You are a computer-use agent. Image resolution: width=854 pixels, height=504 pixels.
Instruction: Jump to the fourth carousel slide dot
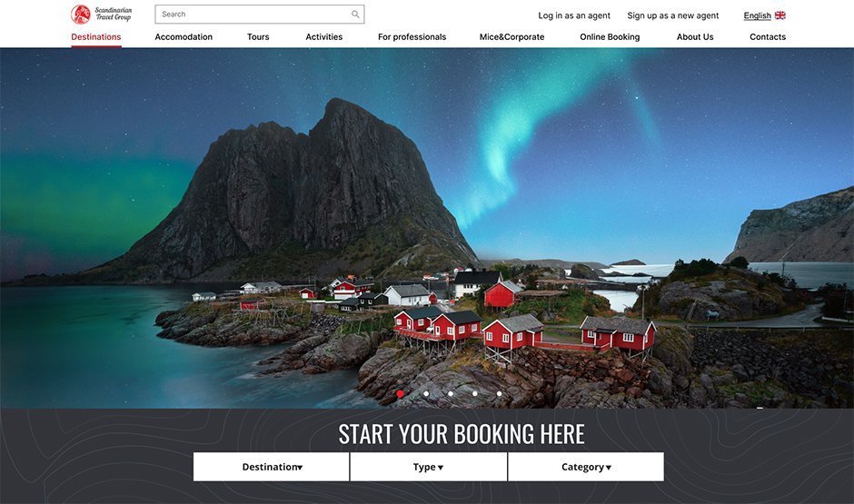click(475, 393)
